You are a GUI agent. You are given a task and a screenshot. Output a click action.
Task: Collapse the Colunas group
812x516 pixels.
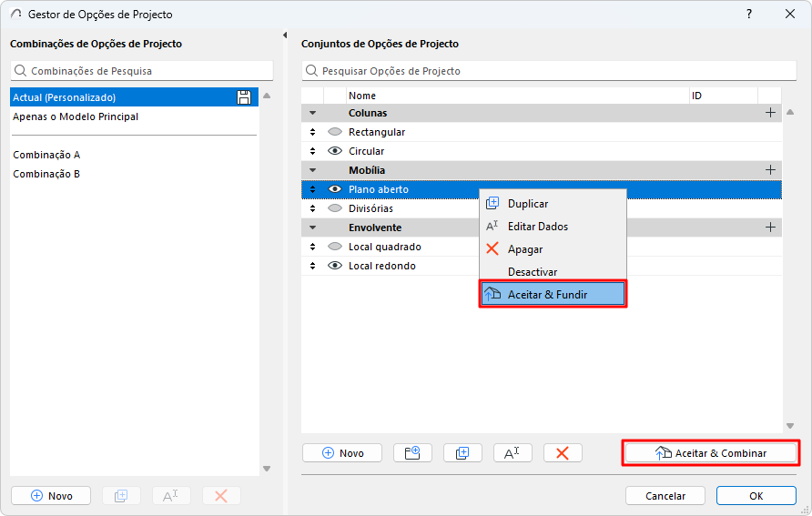(313, 113)
